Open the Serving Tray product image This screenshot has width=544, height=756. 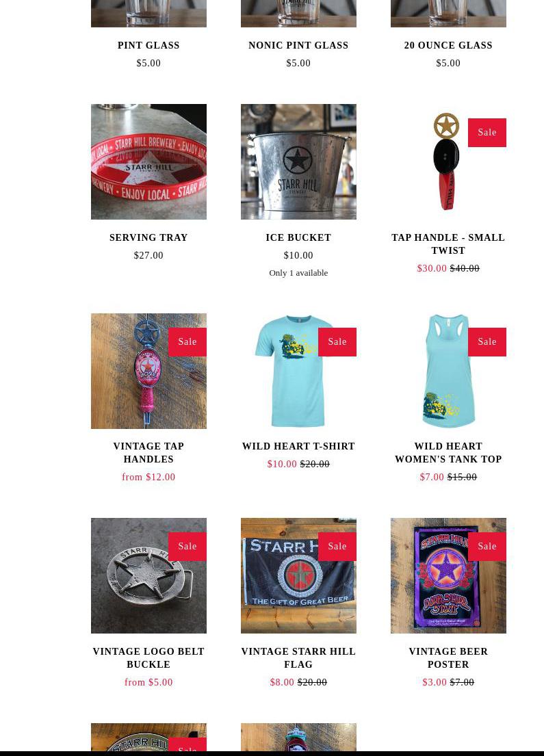(x=148, y=161)
